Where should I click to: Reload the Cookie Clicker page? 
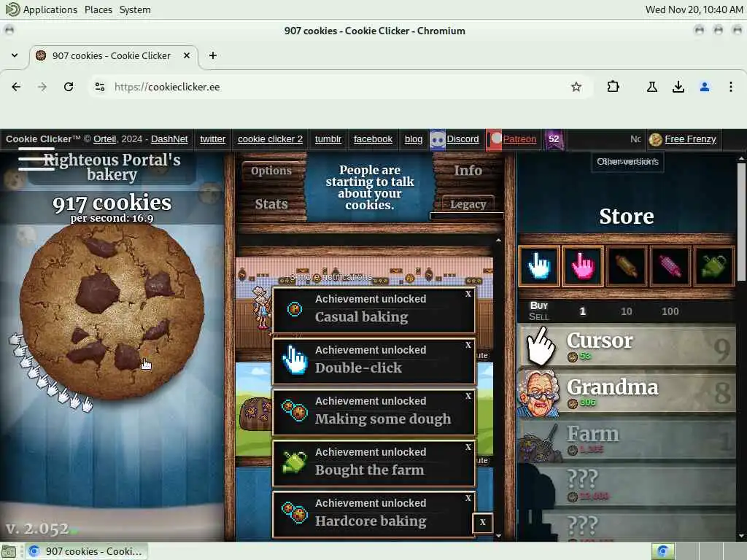(x=69, y=87)
